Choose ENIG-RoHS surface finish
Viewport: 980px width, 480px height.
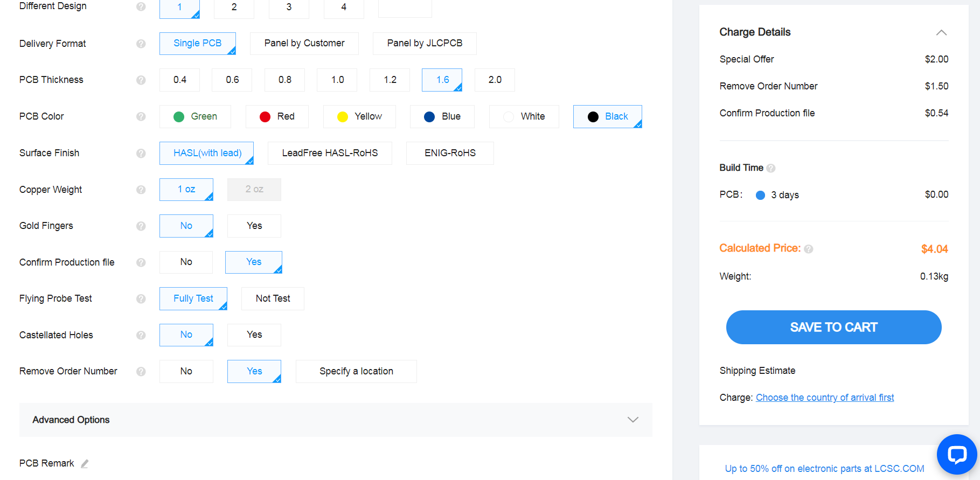450,153
